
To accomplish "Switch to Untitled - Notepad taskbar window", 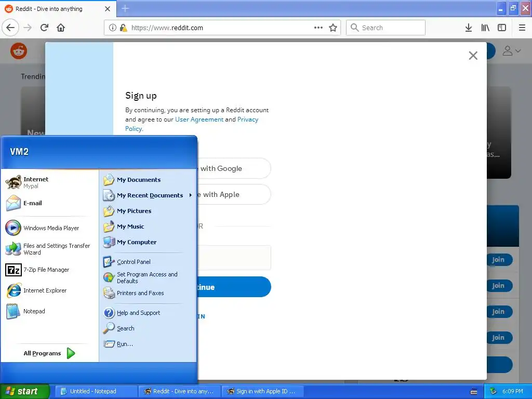I will [96, 391].
